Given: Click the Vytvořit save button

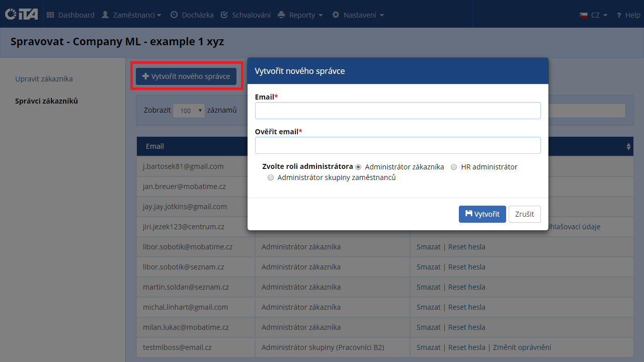Looking at the screenshot, I should [x=482, y=214].
